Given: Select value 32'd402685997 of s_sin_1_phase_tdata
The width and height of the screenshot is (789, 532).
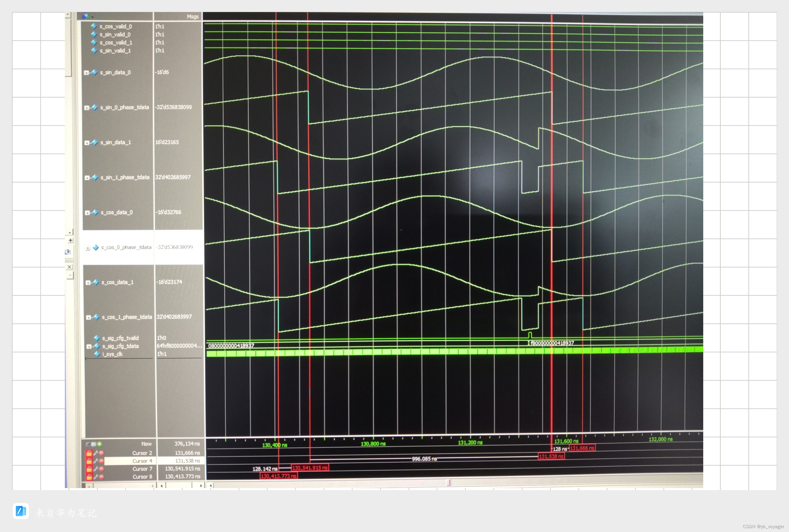Looking at the screenshot, I should pyautogui.click(x=173, y=178).
